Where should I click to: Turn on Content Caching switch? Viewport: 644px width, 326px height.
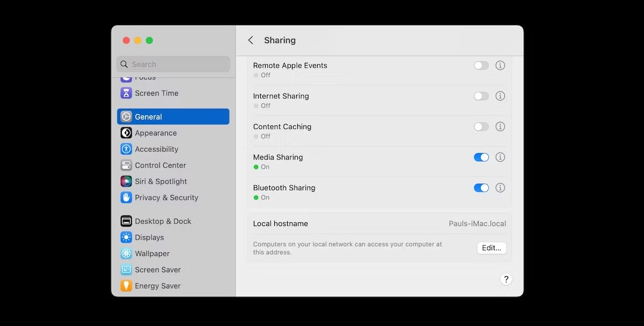coord(481,127)
